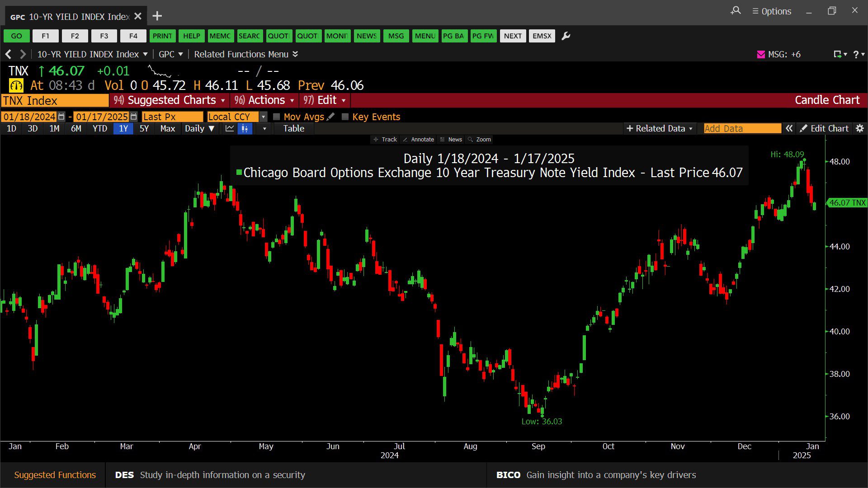Screen dimensions: 868x488
Task: Expand the Suggested Charts menu
Action: [x=170, y=100]
